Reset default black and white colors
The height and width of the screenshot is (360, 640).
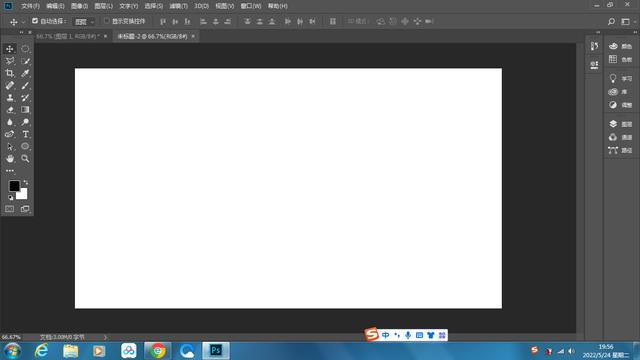pos(11,198)
